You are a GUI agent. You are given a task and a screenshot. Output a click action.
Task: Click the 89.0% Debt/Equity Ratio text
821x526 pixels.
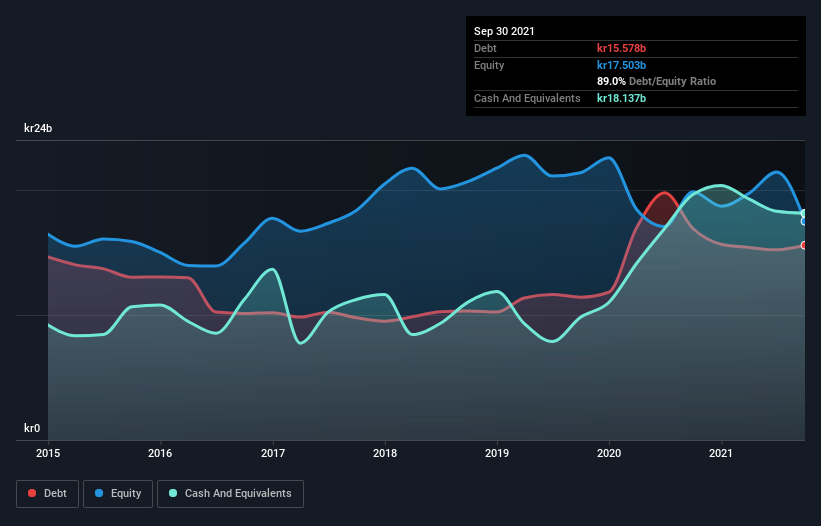click(x=657, y=81)
